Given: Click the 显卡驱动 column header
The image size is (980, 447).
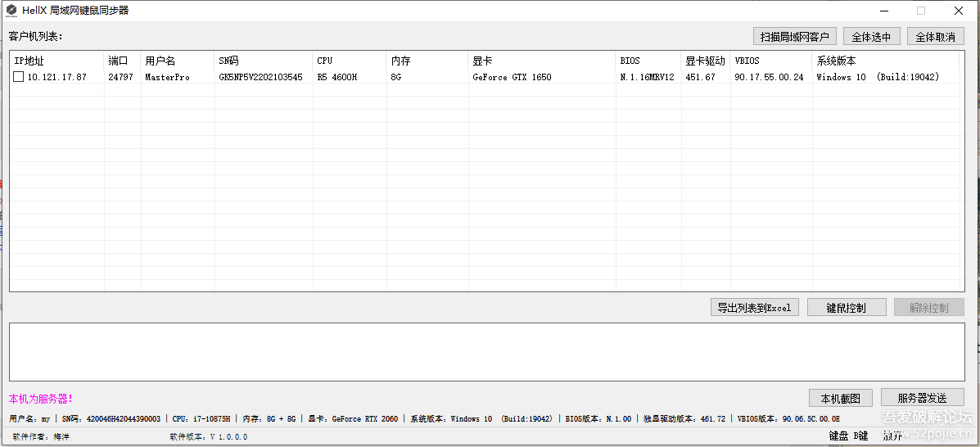Looking at the screenshot, I should point(706,61).
